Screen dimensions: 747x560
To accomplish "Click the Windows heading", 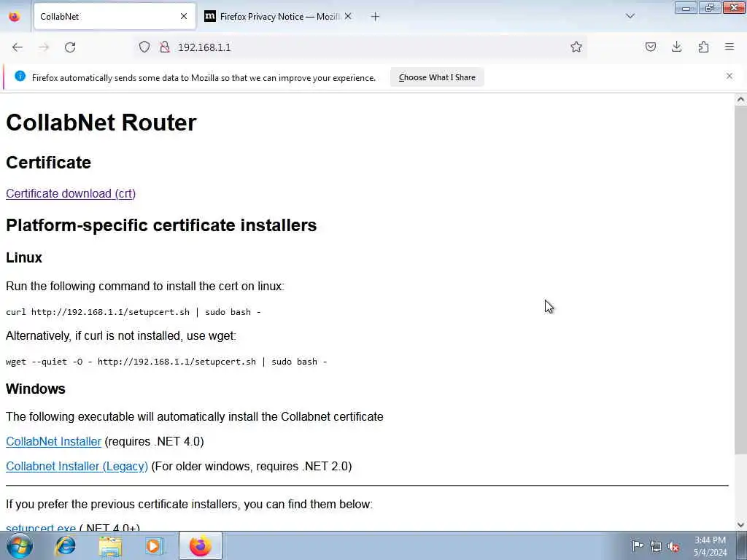I will [35, 389].
